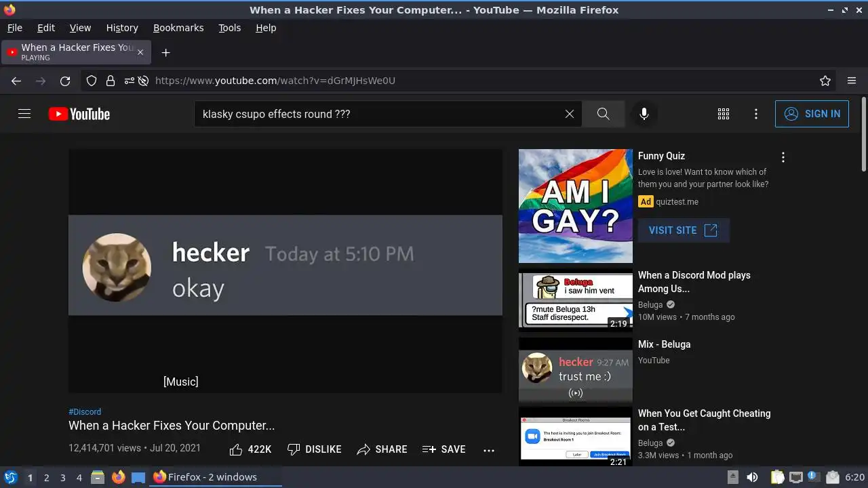Click the quiztest.me ad domain

point(677,201)
